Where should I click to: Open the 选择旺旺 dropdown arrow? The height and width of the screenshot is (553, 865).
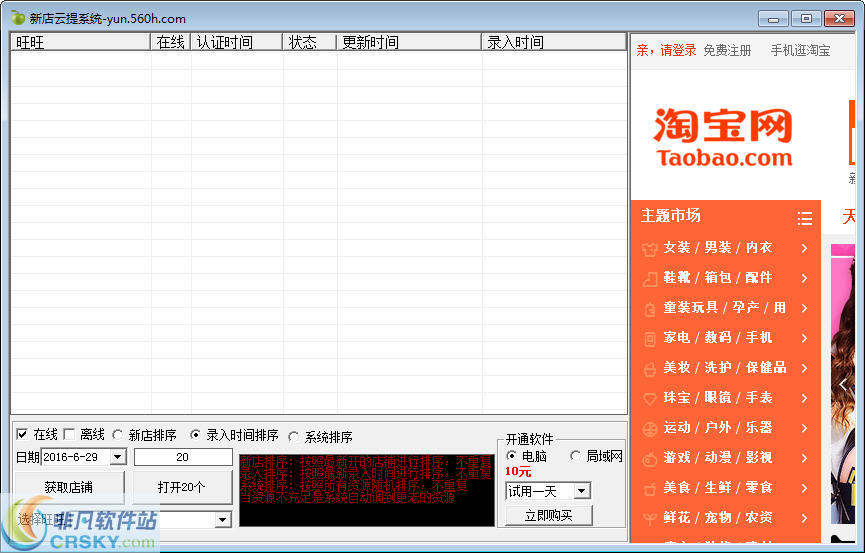[222, 519]
